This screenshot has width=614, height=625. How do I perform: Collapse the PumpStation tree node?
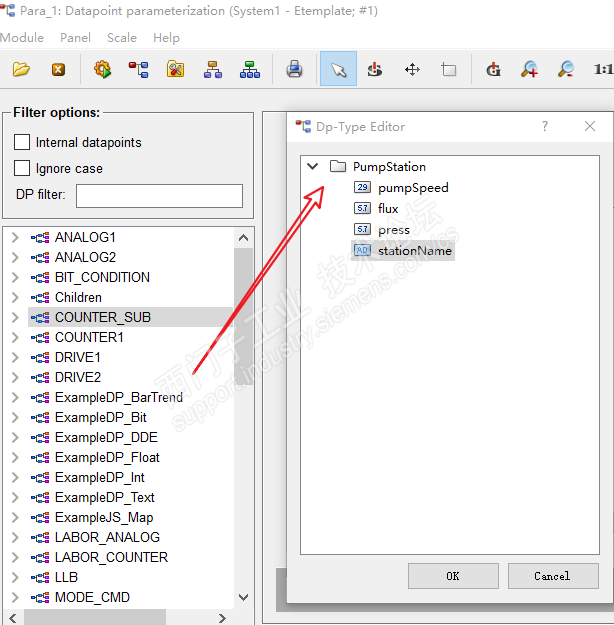point(313,166)
